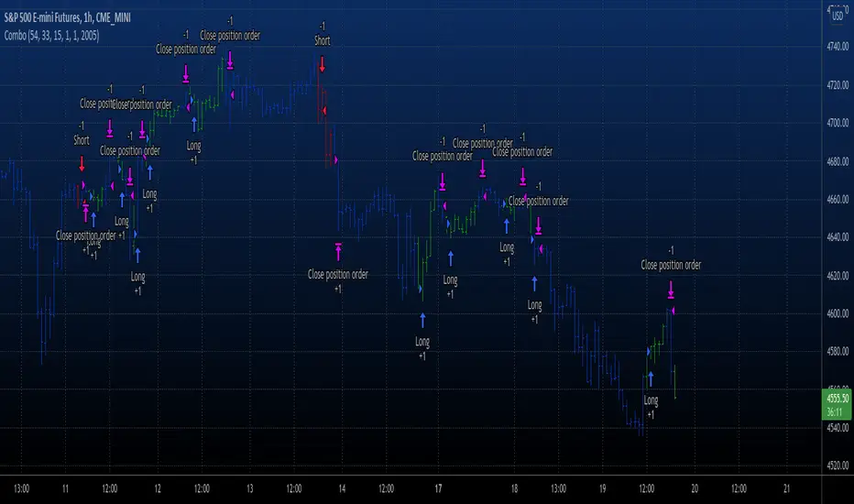Click date 11 on the time axis
The width and height of the screenshot is (854, 504).
[x=65, y=488]
